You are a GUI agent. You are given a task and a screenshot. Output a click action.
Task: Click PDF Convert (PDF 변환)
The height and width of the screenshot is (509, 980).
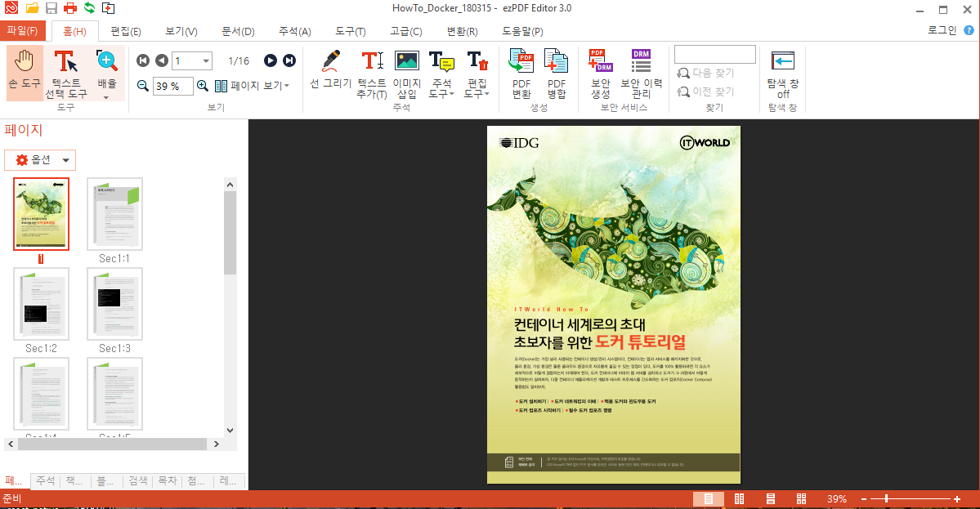[521, 74]
